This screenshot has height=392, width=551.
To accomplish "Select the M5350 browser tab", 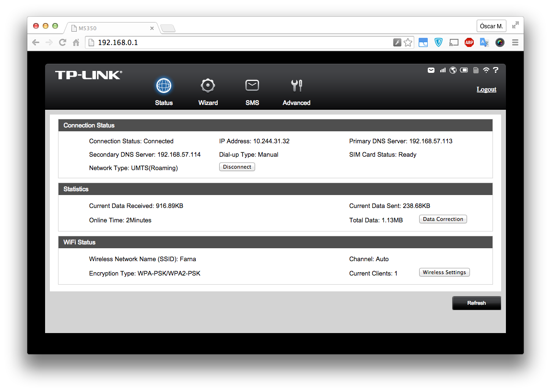I will [112, 28].
